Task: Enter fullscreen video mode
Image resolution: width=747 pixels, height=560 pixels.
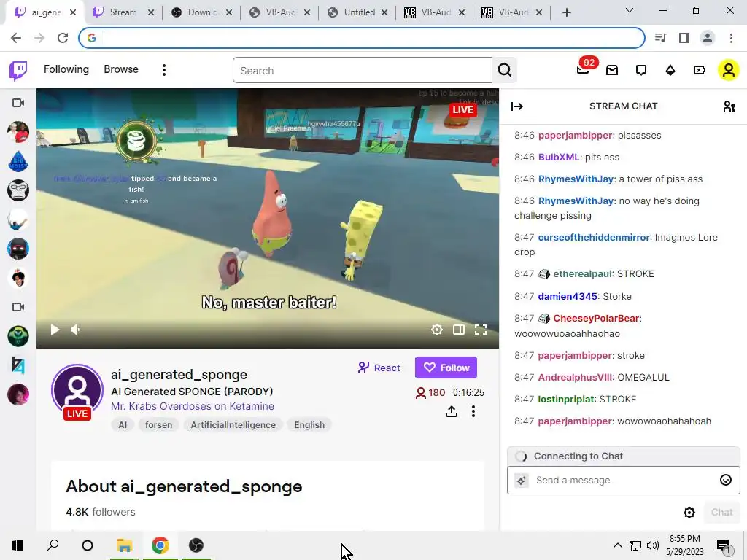Action: click(x=481, y=330)
